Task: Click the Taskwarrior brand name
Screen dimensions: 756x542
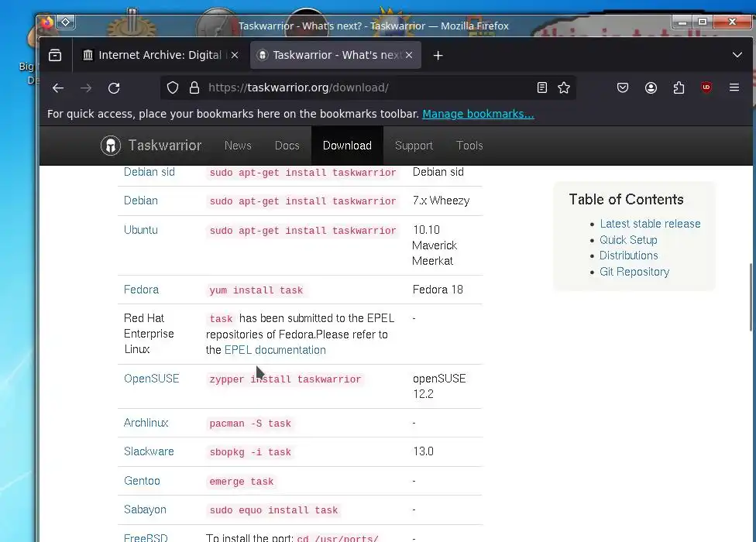Action: pyautogui.click(x=165, y=146)
